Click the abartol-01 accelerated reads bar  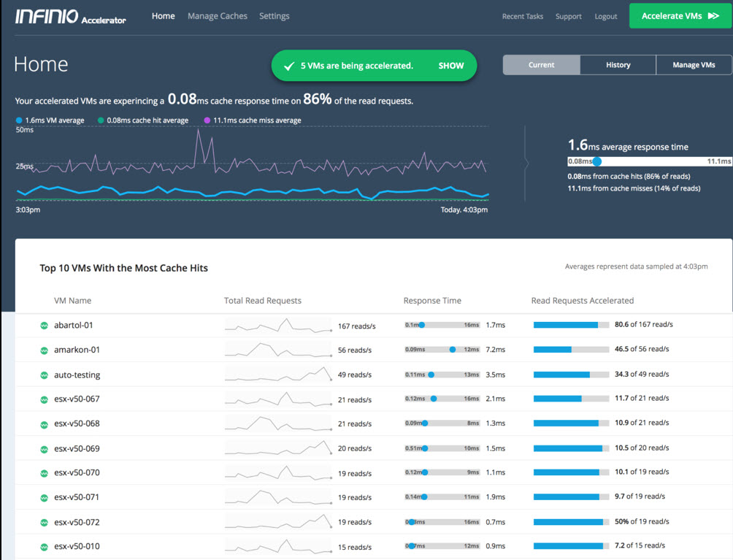571,325
